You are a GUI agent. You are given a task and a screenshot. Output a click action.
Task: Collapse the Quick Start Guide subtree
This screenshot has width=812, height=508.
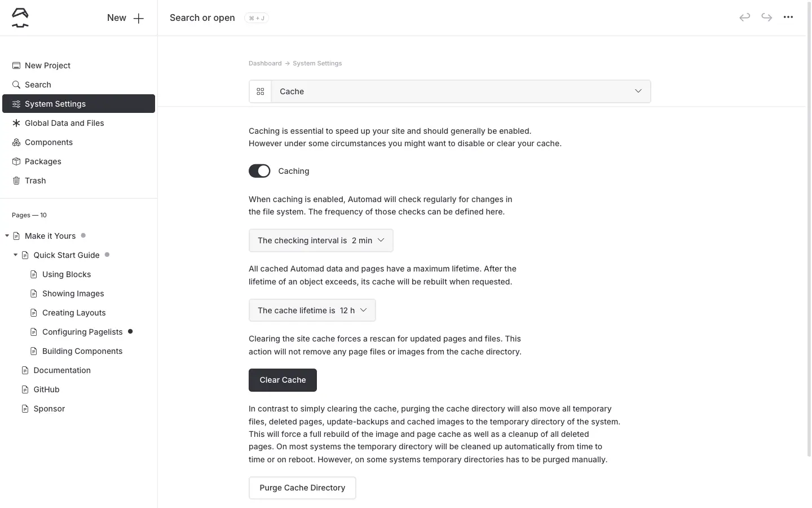click(16, 255)
